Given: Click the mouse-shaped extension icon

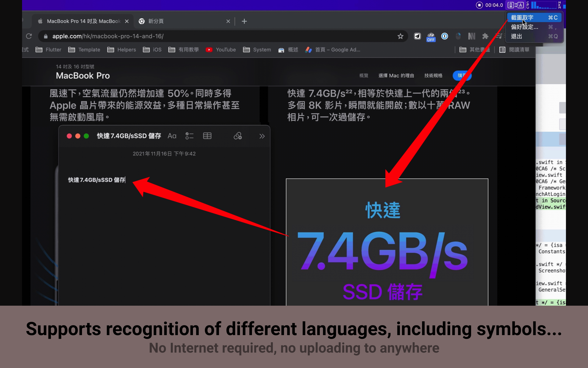Looking at the screenshot, I should click(x=458, y=36).
